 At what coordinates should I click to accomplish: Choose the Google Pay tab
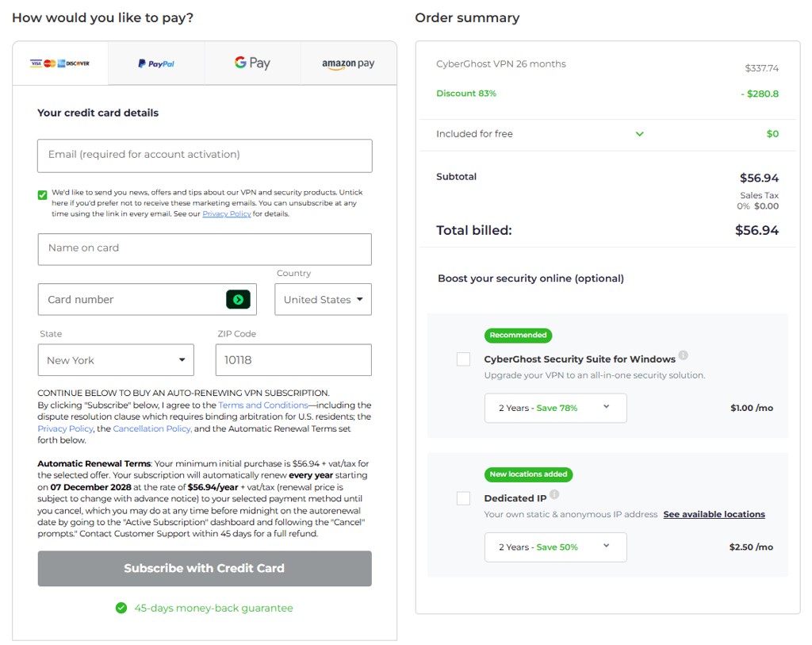[252, 63]
